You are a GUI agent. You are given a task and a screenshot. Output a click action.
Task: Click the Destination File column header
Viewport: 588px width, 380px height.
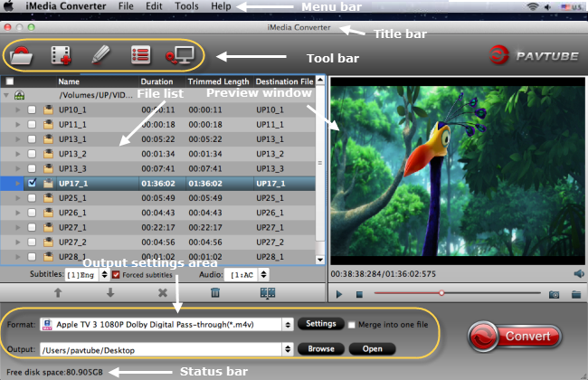coord(284,81)
